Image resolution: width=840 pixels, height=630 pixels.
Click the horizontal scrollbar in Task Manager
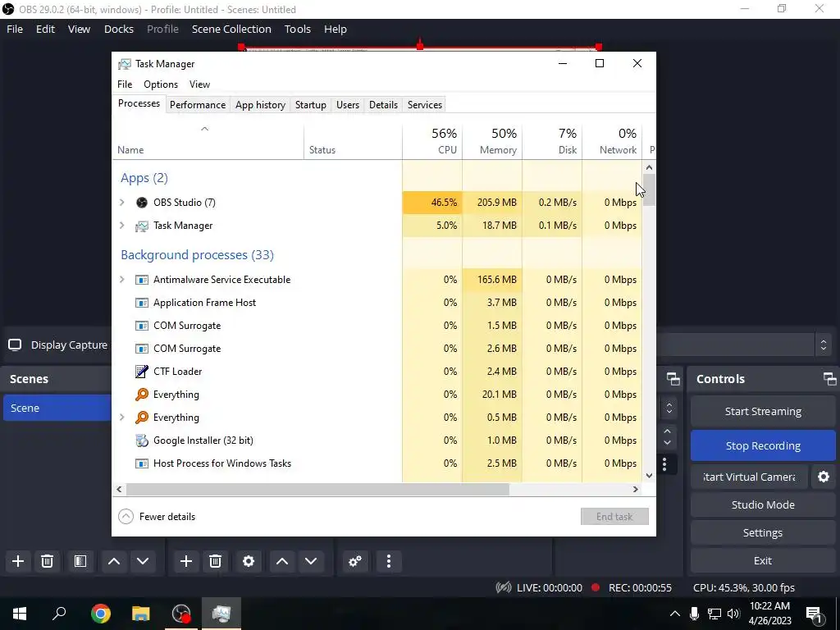pyautogui.click(x=317, y=489)
